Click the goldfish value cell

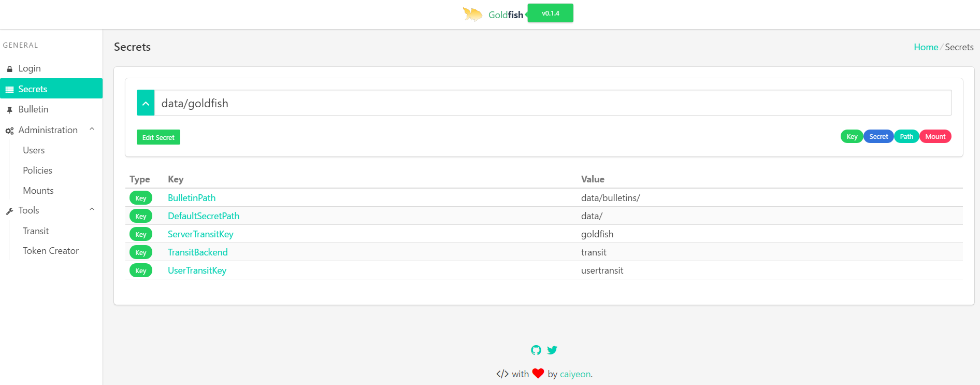(597, 234)
